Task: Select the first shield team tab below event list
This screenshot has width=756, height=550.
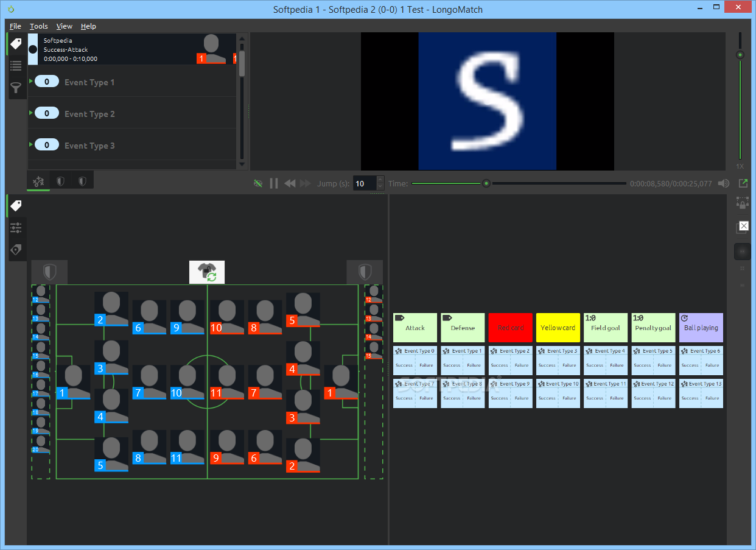Action: tap(60, 181)
